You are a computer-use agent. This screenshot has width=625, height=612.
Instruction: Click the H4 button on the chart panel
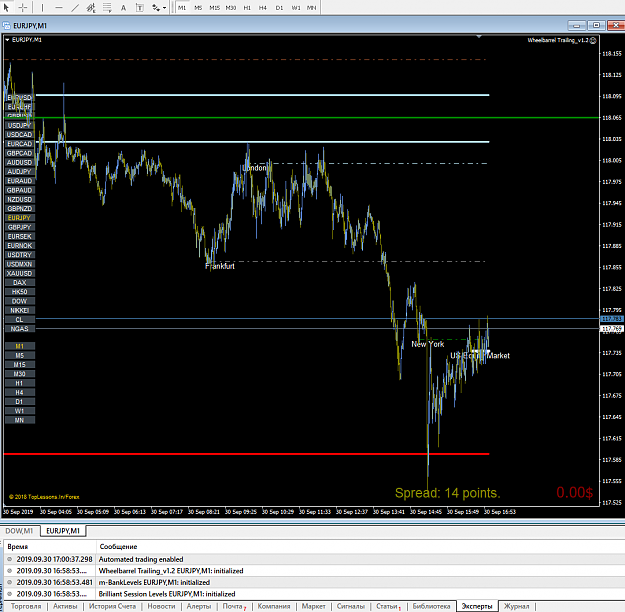19,392
